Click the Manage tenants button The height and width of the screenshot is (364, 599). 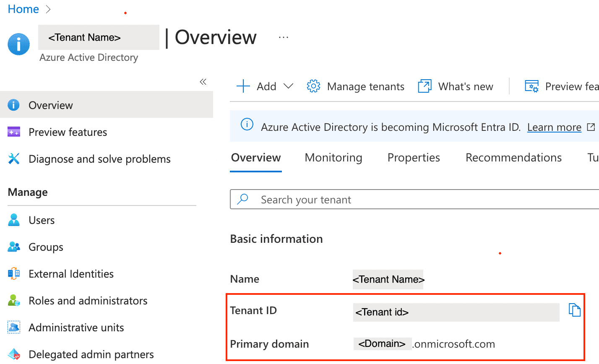(366, 86)
